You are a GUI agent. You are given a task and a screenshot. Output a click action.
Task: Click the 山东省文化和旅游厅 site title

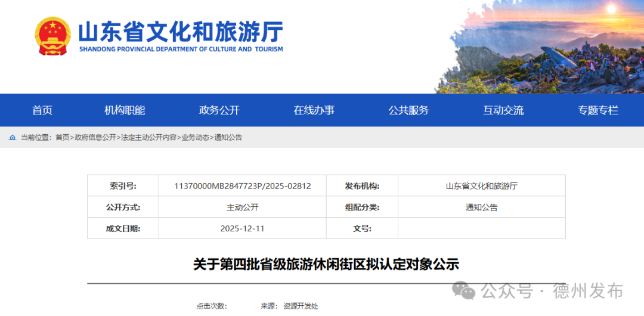click(x=181, y=32)
